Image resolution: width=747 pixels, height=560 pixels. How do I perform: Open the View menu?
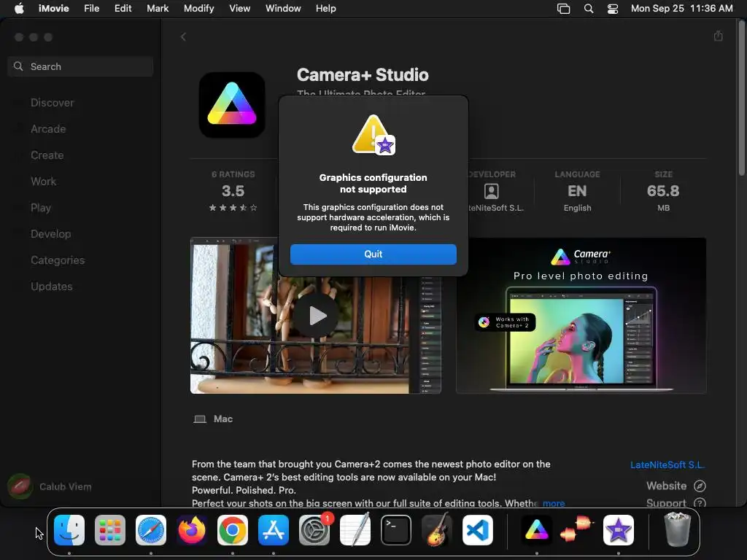coord(239,9)
